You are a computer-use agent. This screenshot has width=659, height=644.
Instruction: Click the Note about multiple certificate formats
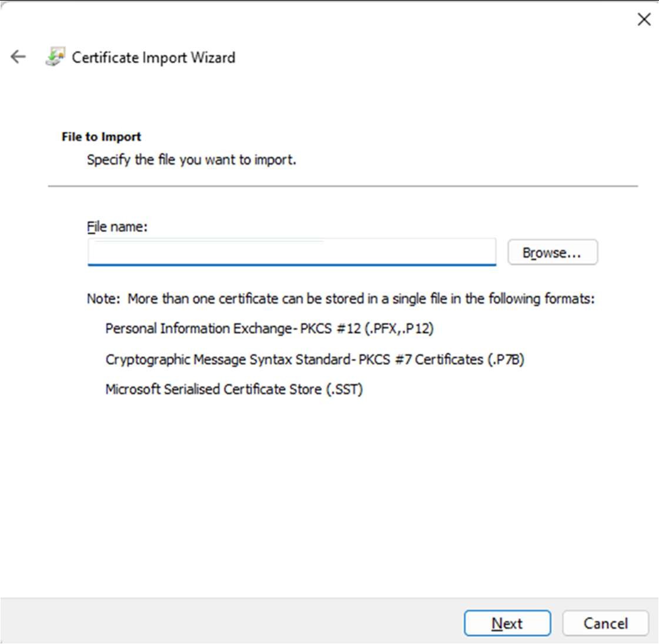coord(340,298)
